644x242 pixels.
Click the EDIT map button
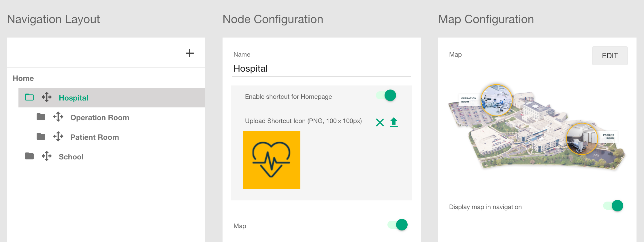(x=610, y=56)
